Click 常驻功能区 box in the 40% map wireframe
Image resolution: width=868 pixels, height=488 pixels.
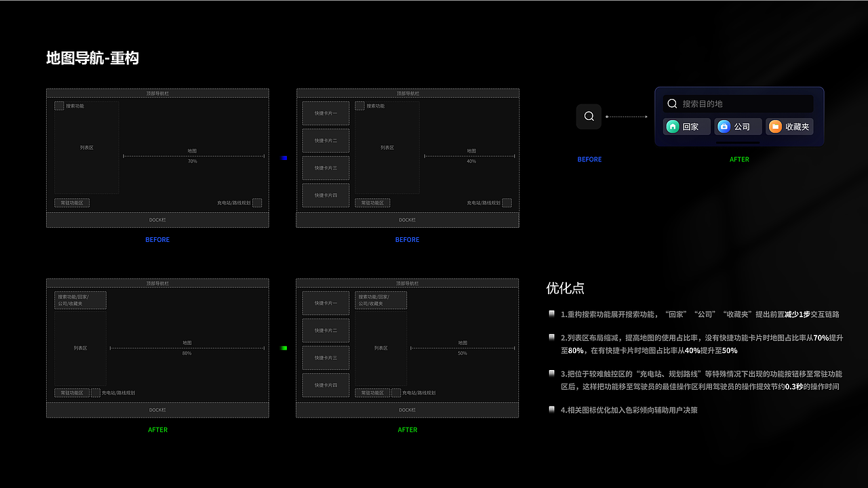coord(372,203)
